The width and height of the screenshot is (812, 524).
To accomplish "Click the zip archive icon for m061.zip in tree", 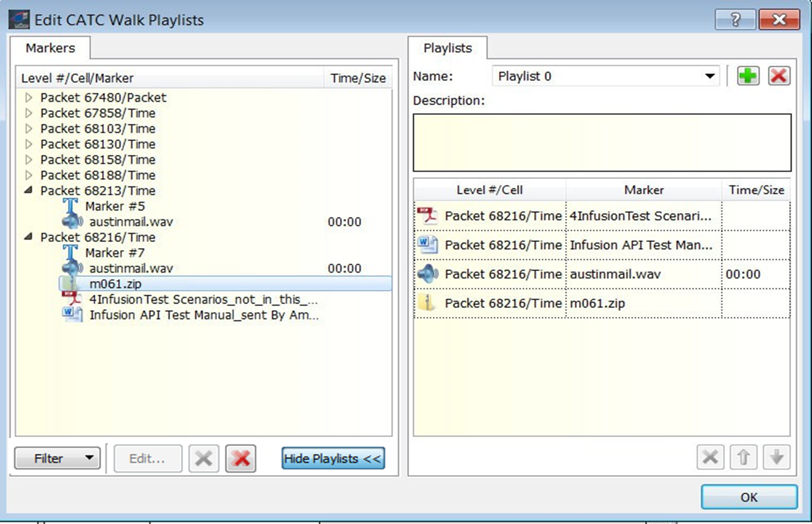I will [x=70, y=284].
